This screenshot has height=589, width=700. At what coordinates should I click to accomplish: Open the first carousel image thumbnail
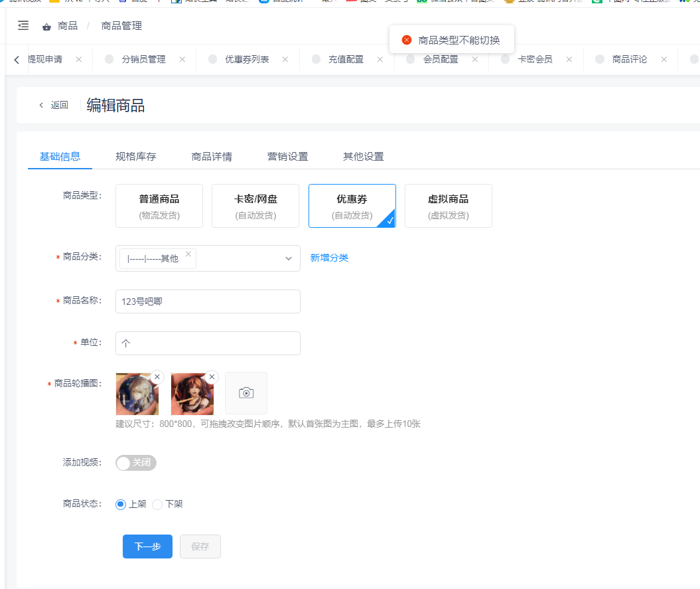click(137, 394)
